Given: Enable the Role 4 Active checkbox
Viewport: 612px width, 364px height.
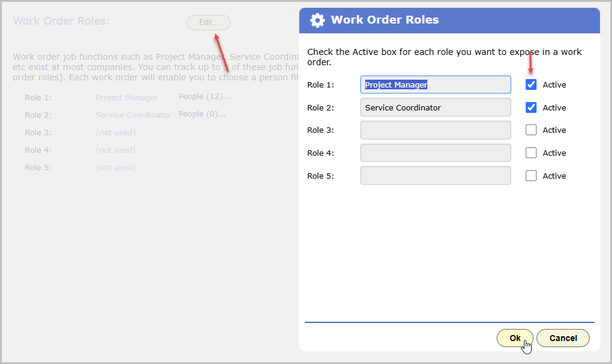Looking at the screenshot, I should (531, 153).
